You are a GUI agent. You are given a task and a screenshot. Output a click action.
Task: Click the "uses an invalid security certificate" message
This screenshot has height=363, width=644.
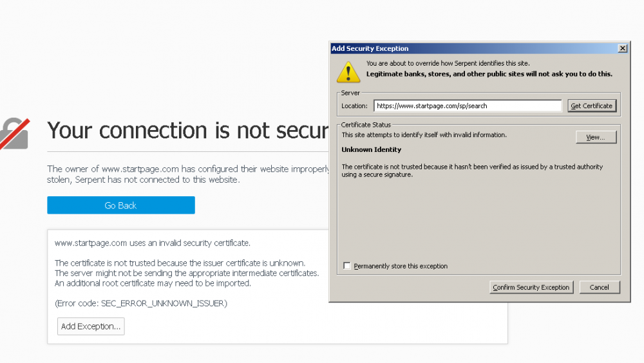pos(152,243)
